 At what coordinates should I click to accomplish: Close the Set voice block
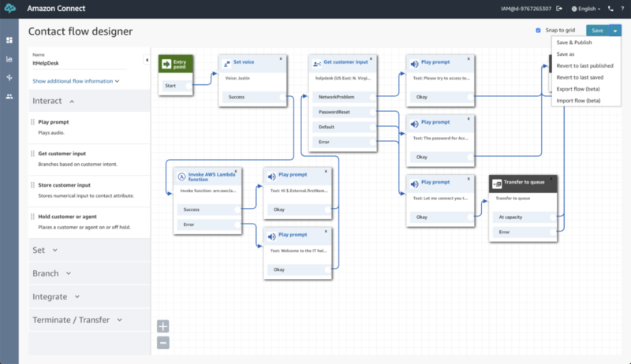click(281, 58)
